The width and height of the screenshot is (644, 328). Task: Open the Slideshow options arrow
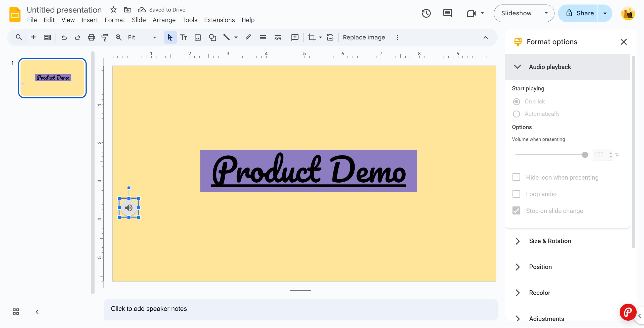[546, 13]
